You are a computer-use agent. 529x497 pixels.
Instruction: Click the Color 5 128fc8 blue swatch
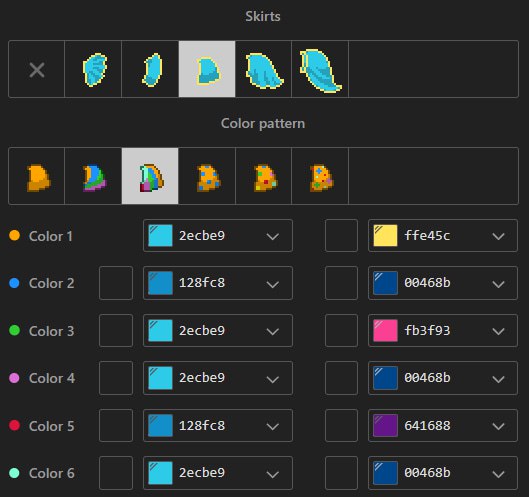pyautogui.click(x=160, y=425)
